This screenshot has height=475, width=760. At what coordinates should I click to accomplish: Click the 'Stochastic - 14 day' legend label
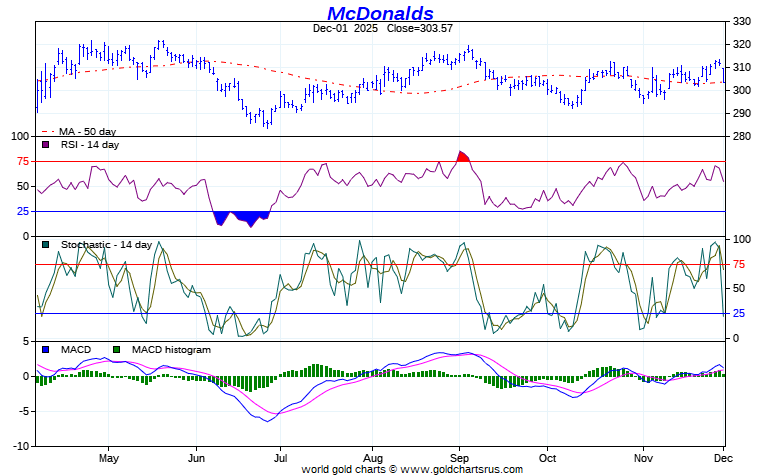click(x=107, y=245)
